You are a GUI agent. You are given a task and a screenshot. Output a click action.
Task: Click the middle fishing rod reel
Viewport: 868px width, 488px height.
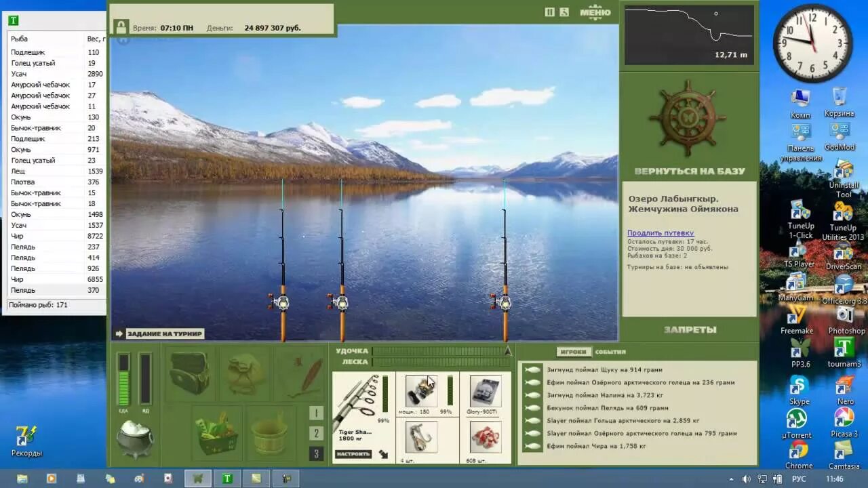pyautogui.click(x=340, y=302)
